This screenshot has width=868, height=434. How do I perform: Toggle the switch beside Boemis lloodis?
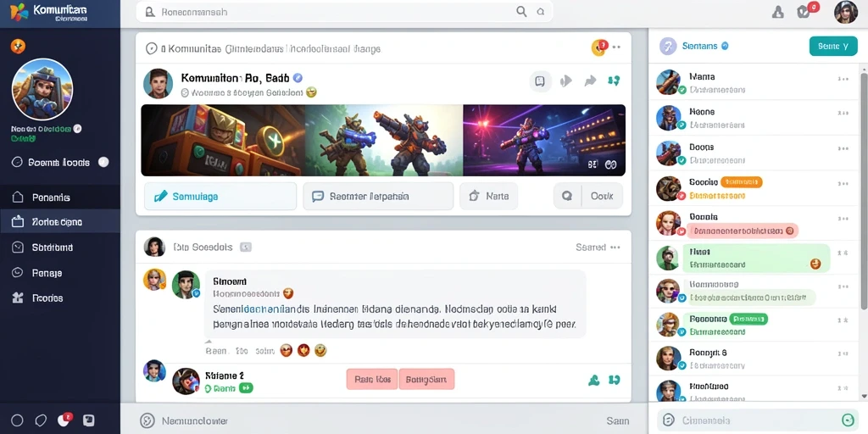pos(103,162)
